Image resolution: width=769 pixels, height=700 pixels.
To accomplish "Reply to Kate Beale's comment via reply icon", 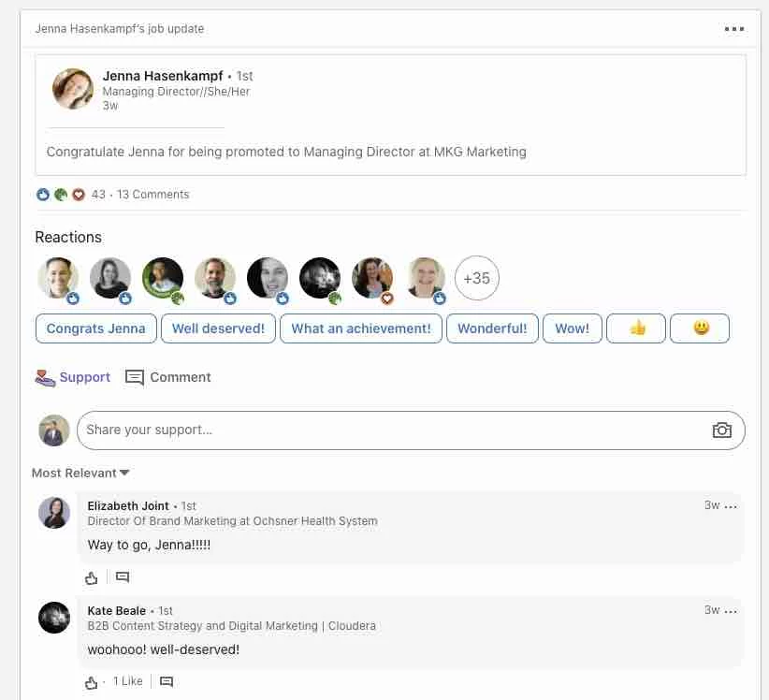I will tap(167, 682).
